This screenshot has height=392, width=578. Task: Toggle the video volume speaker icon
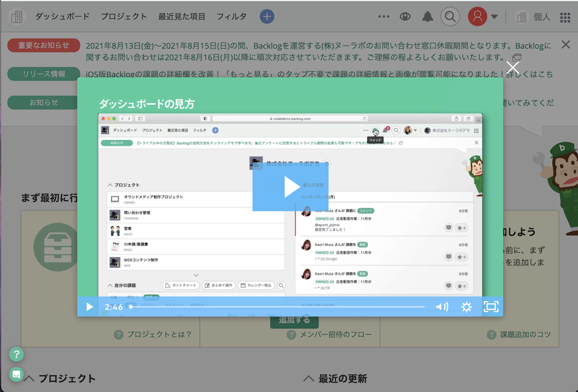442,307
